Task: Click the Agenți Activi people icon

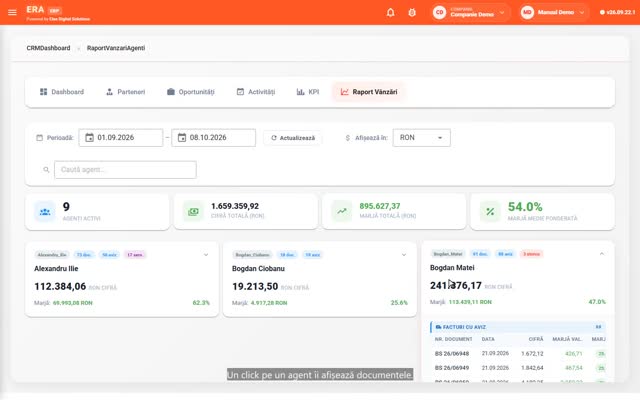Action: [44, 211]
